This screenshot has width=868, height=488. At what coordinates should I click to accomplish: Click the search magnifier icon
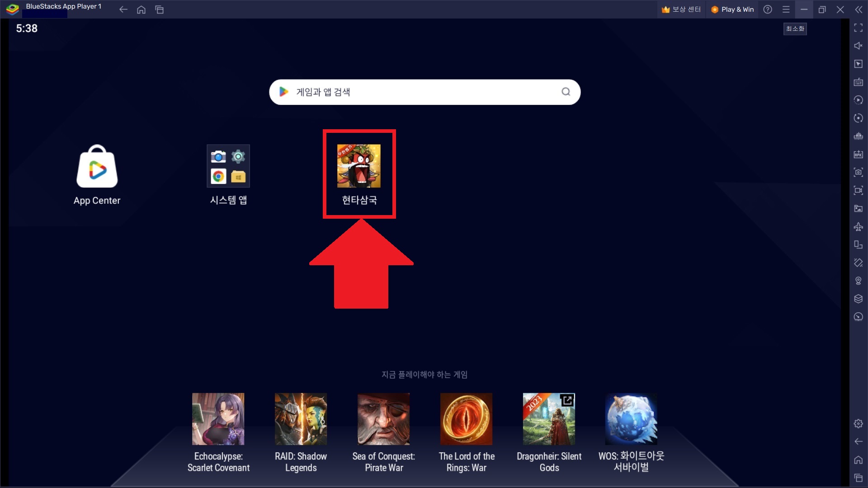[566, 92]
